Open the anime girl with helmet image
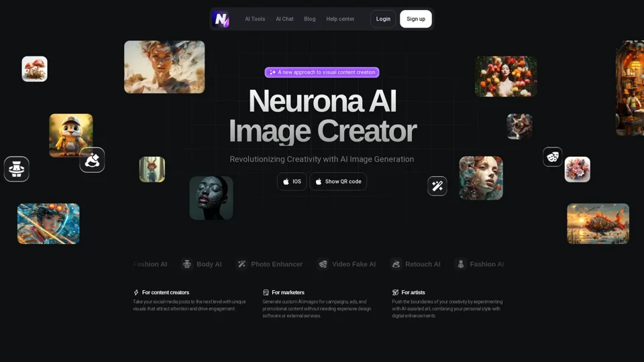Screen dimensions: 644x362 (48, 224)
